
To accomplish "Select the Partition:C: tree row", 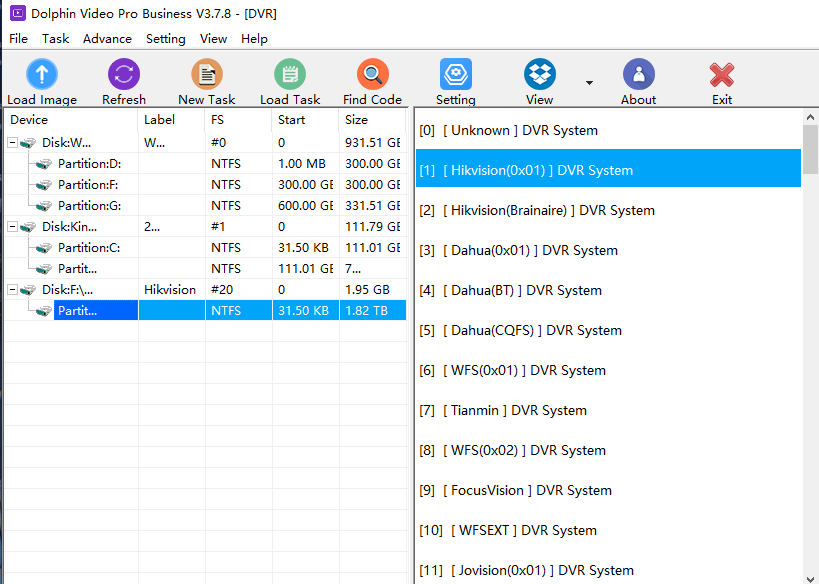I will [x=205, y=248].
